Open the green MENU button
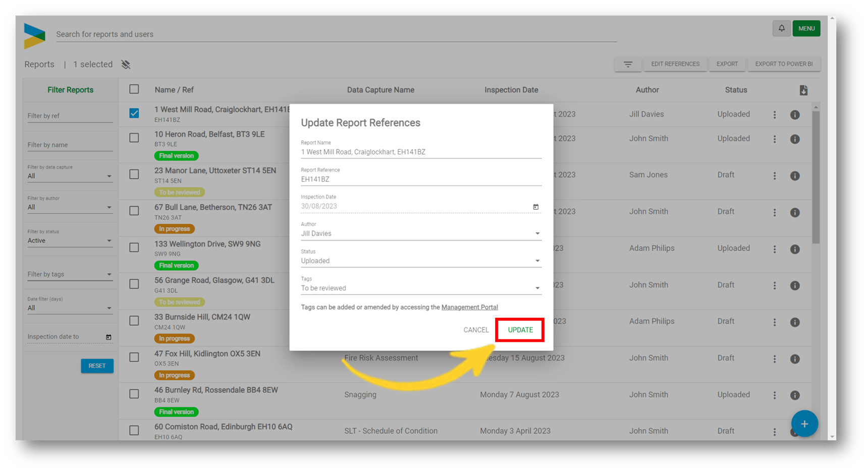 point(806,28)
